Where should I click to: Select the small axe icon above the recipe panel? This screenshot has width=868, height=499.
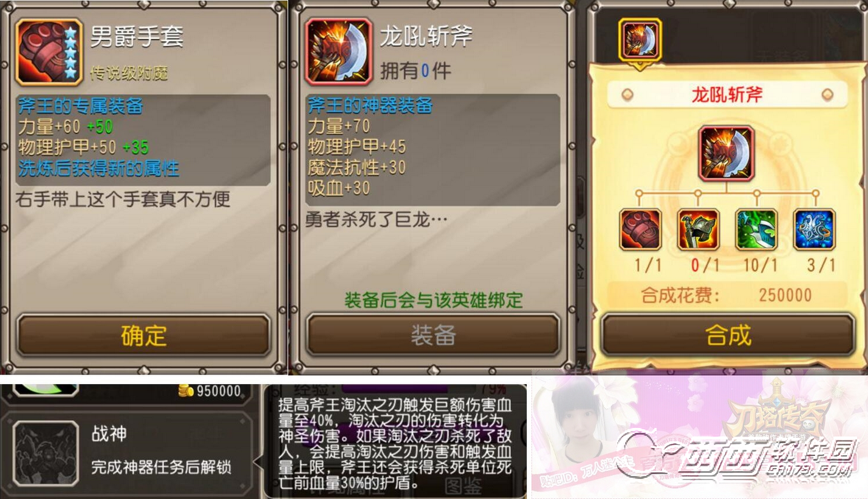639,39
